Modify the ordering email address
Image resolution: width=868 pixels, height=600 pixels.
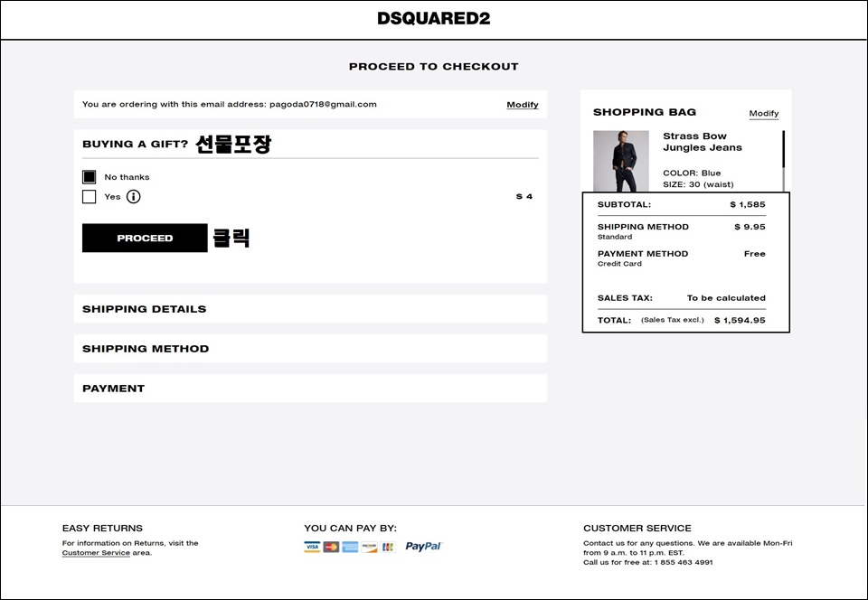point(523,105)
